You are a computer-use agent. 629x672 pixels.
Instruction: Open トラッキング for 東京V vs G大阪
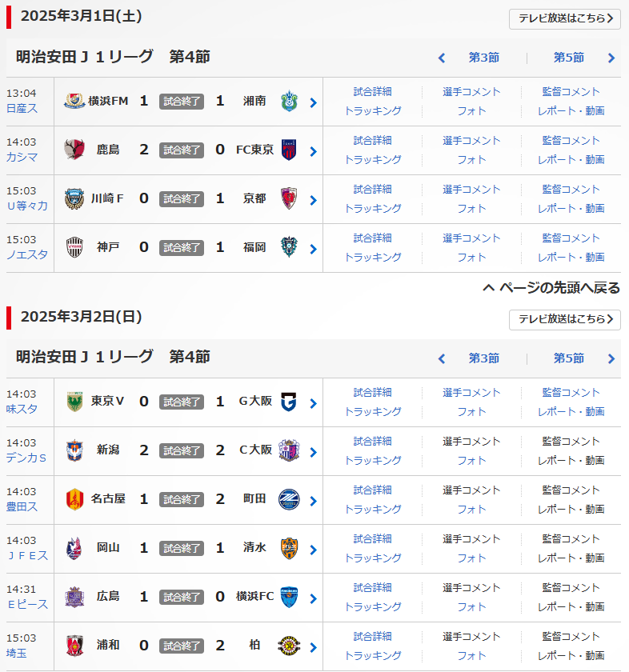[x=373, y=411]
